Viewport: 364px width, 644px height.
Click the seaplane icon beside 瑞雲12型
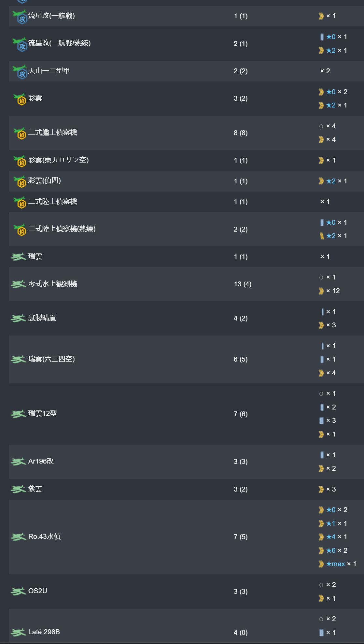[x=18, y=414]
